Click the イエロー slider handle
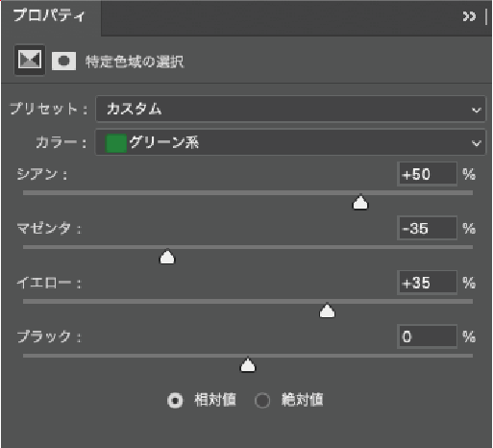 [x=327, y=311]
